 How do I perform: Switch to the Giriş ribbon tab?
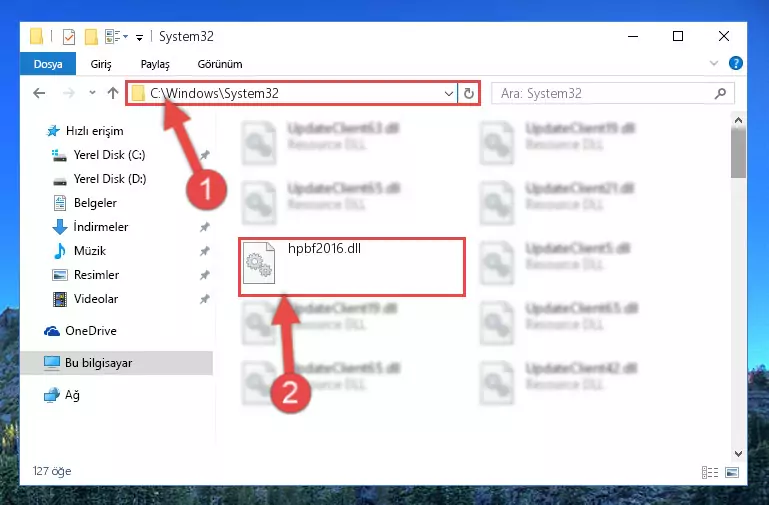tap(101, 64)
